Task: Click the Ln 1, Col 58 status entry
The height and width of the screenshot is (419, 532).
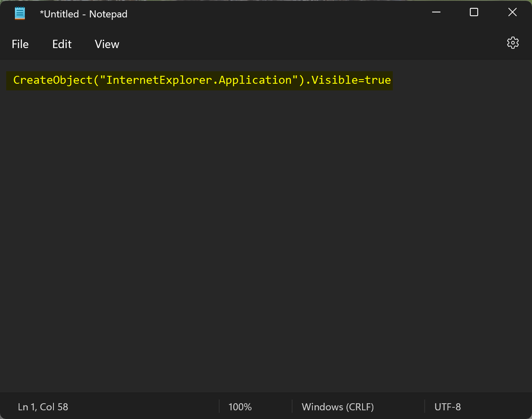Action: [x=43, y=407]
